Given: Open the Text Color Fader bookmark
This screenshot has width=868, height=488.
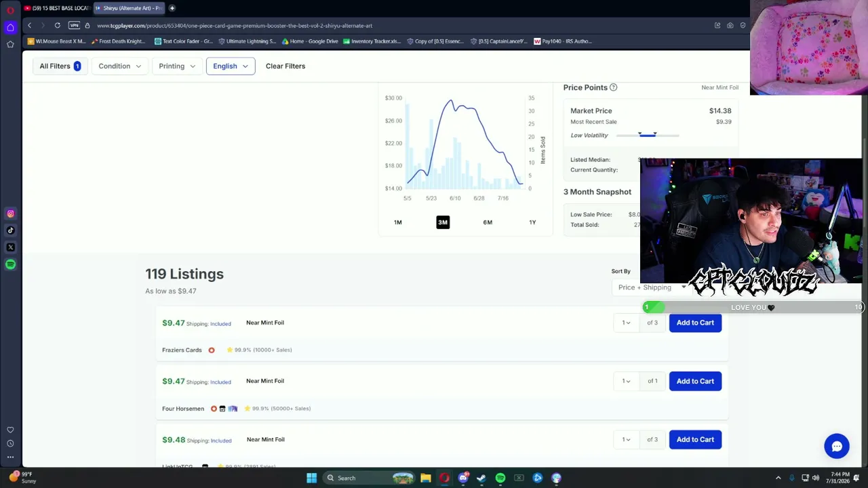Looking at the screenshot, I should pos(184,41).
